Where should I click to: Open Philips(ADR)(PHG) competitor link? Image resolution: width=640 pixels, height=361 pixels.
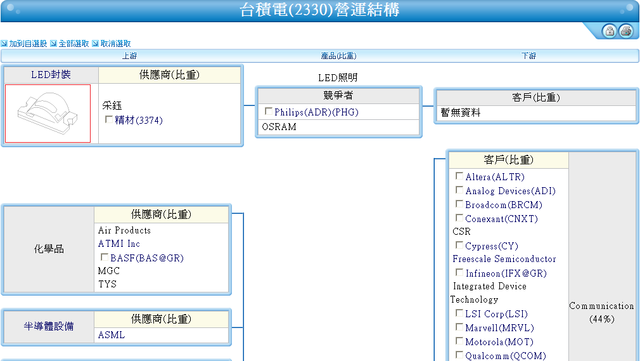[316, 112]
